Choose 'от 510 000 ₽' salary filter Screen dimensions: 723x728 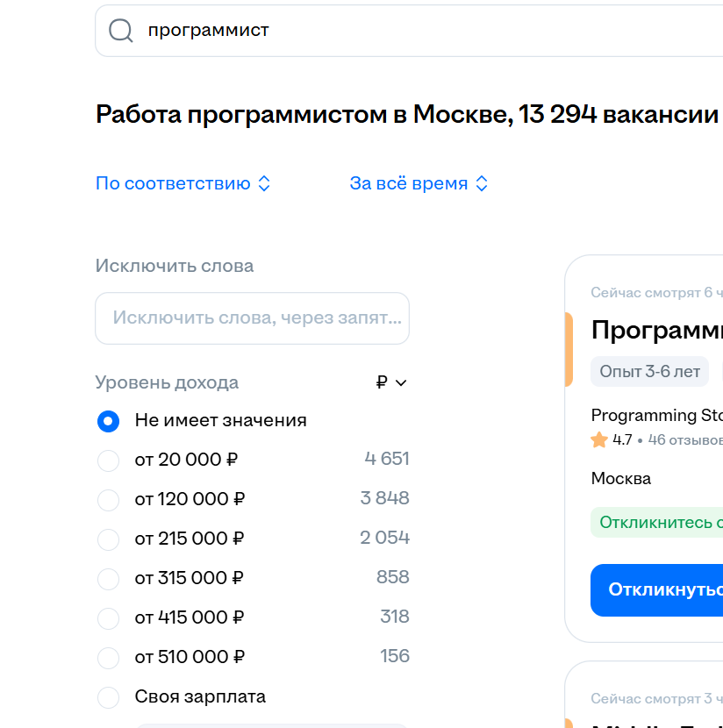point(108,658)
